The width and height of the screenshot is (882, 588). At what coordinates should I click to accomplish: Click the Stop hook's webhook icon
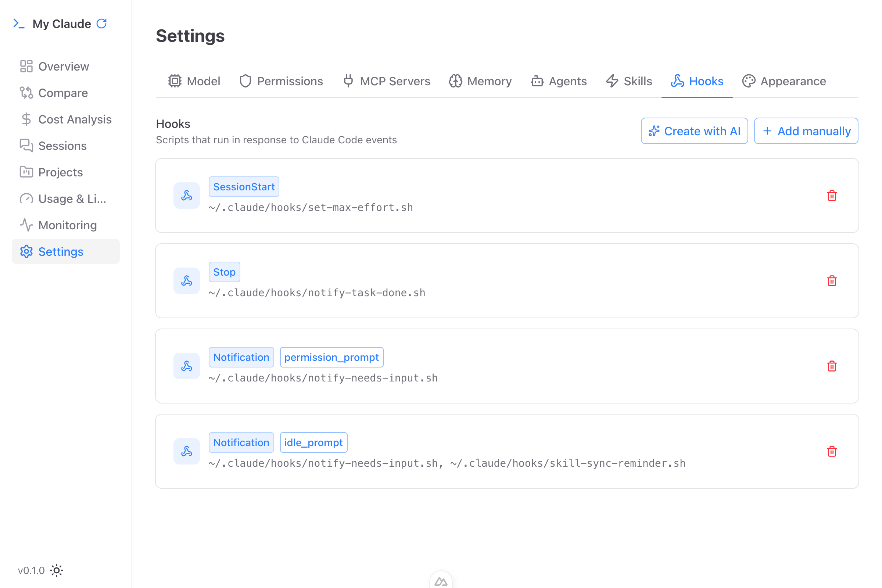pyautogui.click(x=187, y=281)
